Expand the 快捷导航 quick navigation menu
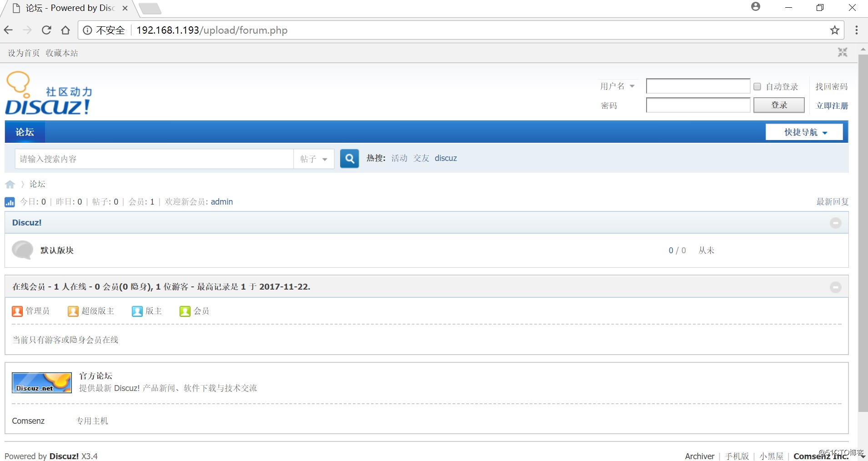The height and width of the screenshot is (461, 868). (x=804, y=132)
